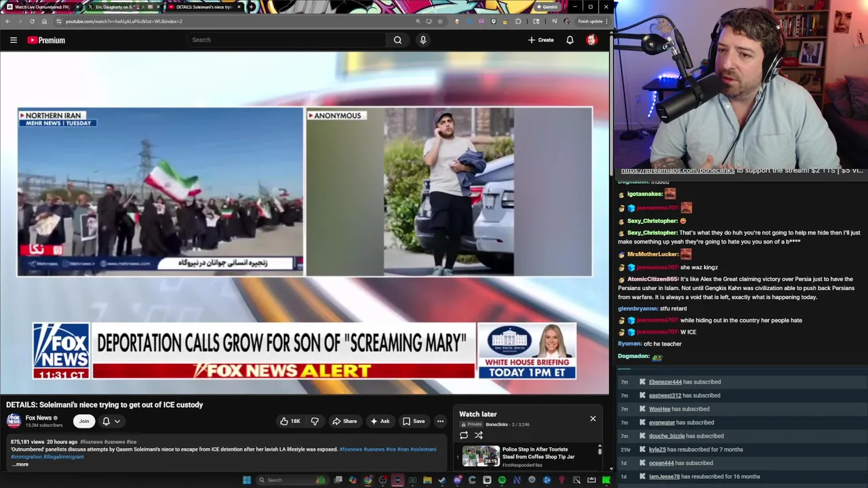Open Ebenezer444 subscriber name link
Screen dimensions: 868x488
coord(665,382)
